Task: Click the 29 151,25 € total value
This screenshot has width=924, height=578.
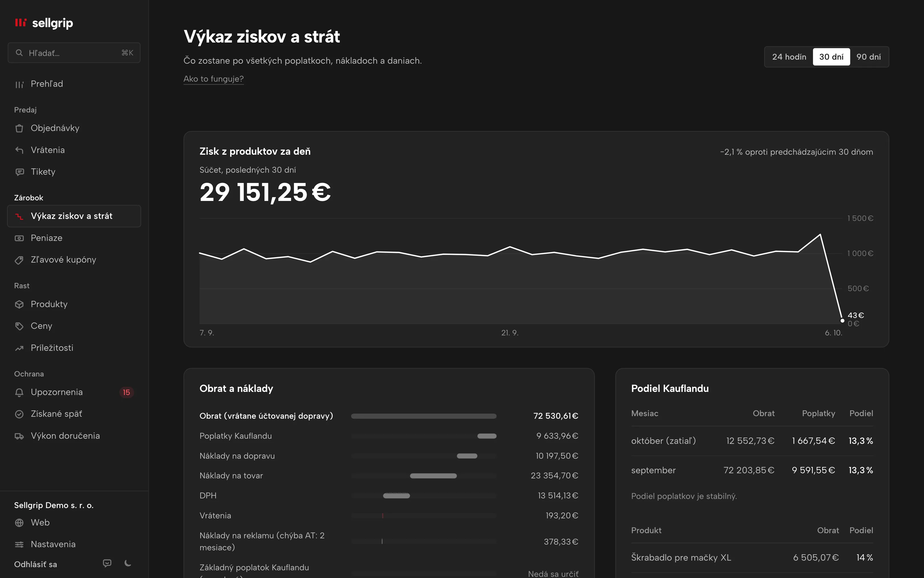Action: (265, 192)
